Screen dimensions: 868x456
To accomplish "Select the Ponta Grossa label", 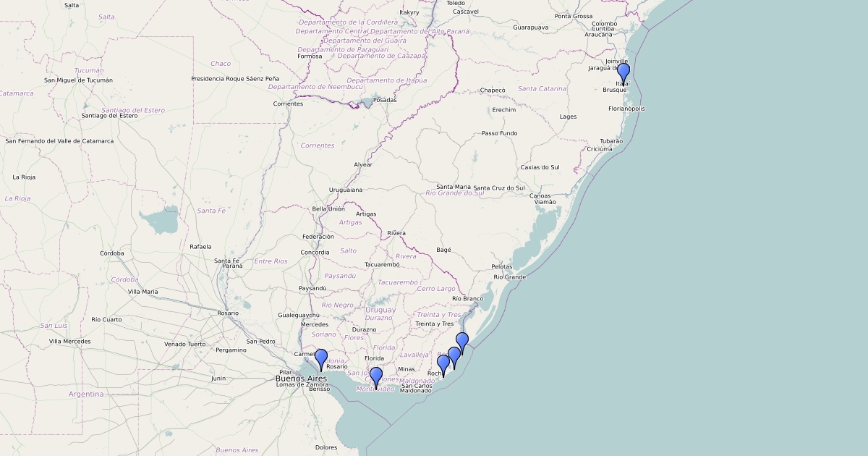I will (574, 16).
